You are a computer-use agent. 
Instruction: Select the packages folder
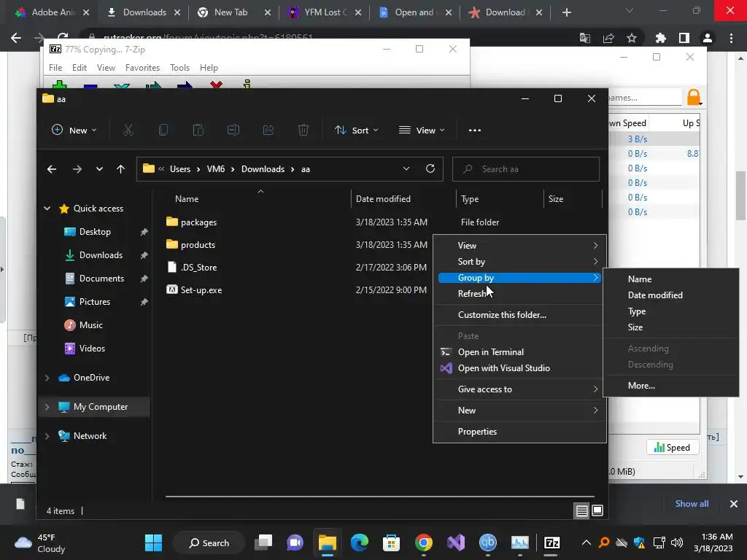[x=198, y=222]
